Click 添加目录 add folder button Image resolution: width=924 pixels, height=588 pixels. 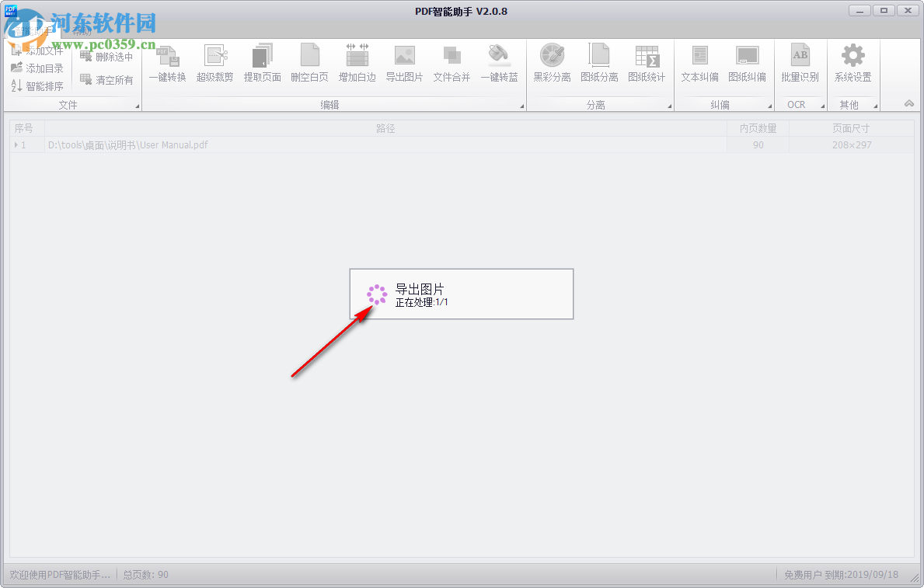point(37,68)
